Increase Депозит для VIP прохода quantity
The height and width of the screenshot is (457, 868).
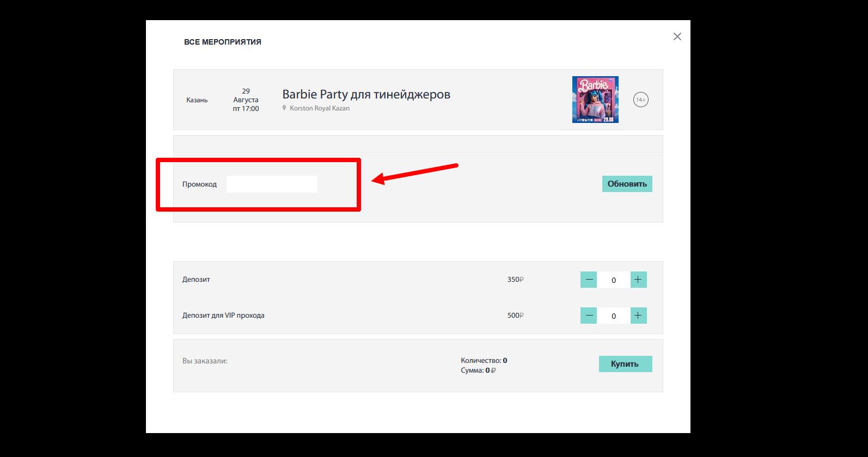tap(638, 316)
